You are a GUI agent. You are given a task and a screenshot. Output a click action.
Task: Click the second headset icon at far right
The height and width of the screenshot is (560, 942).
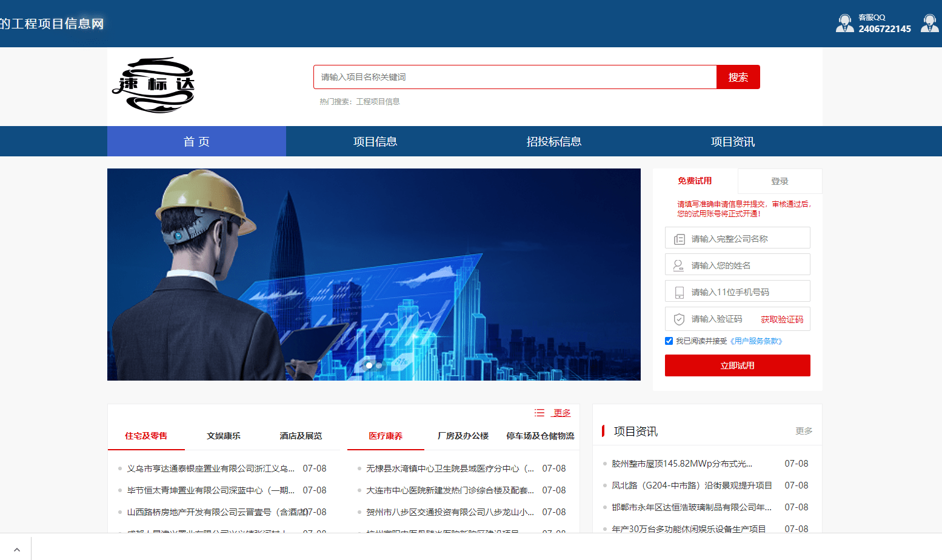tap(929, 24)
